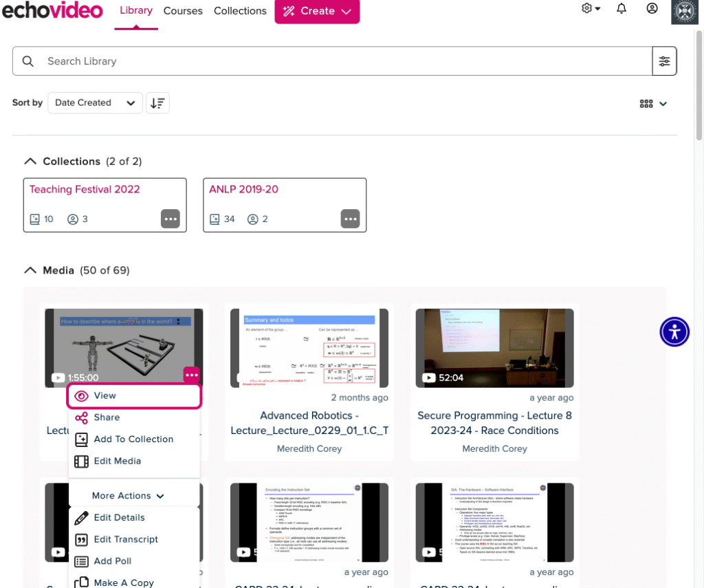704x588 pixels.
Task: Click the magnifying glass in the search bar
Action: click(x=27, y=61)
